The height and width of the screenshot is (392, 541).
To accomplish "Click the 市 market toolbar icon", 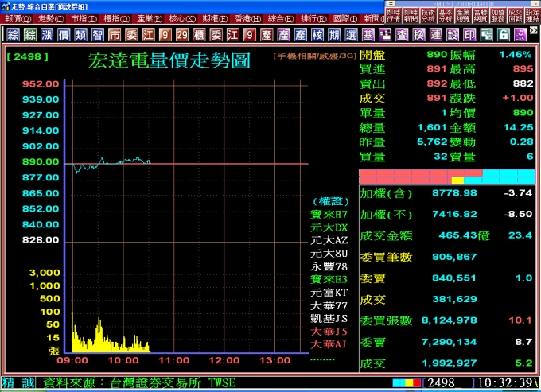I will point(115,35).
